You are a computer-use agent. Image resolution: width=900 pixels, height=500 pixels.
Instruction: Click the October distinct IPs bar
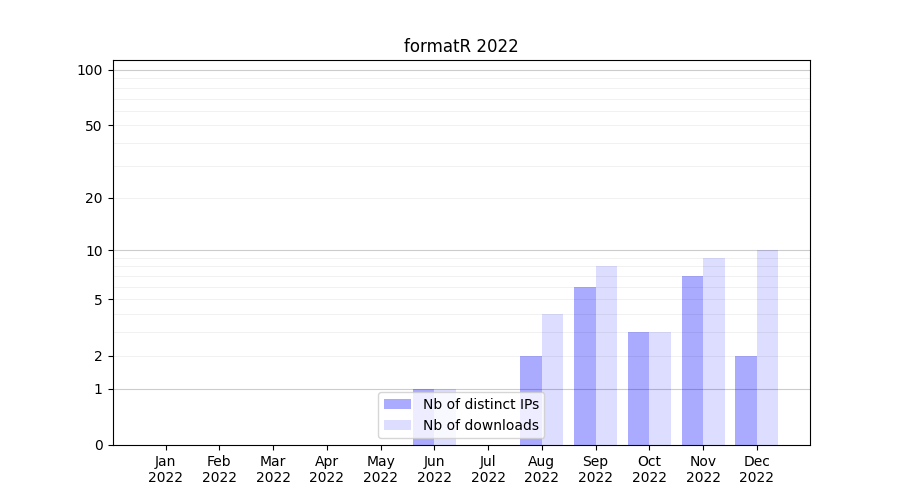pos(638,388)
